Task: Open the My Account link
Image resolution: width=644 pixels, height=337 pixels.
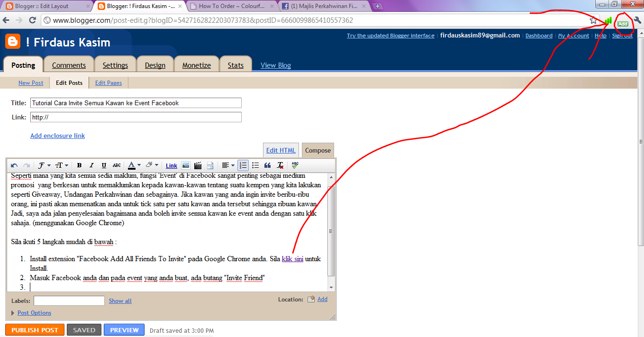Action: [x=573, y=36]
